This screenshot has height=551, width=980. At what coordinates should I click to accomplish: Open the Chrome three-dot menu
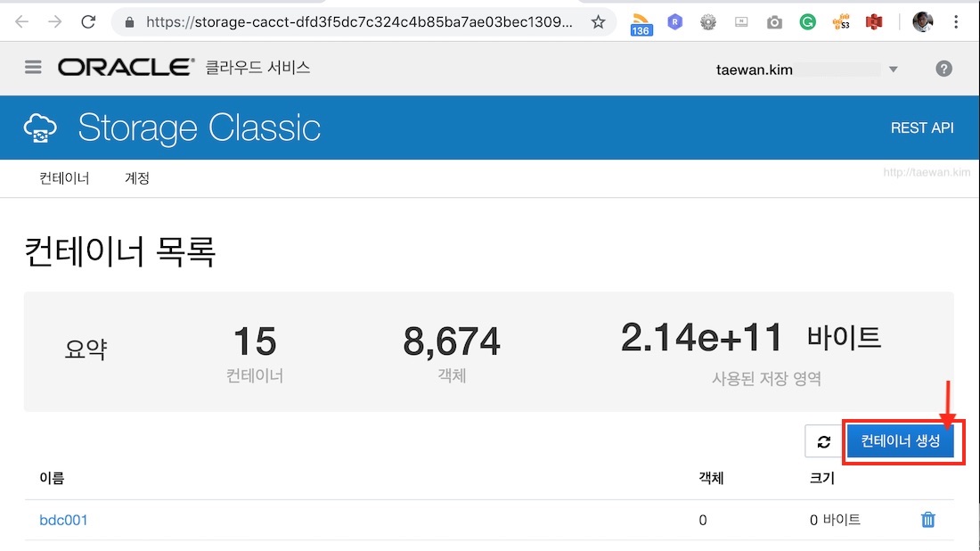[x=956, y=22]
